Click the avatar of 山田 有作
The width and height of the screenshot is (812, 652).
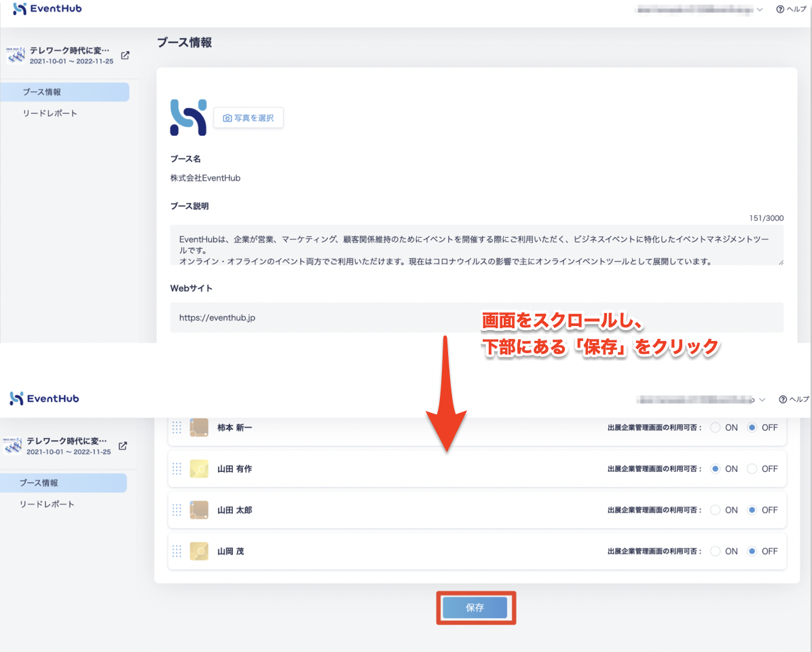(x=199, y=469)
